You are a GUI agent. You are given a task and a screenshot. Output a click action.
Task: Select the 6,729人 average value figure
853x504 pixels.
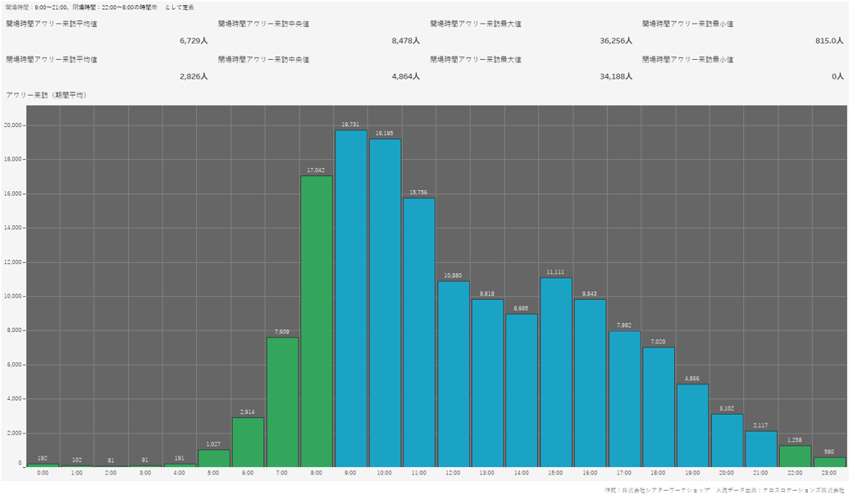194,40
